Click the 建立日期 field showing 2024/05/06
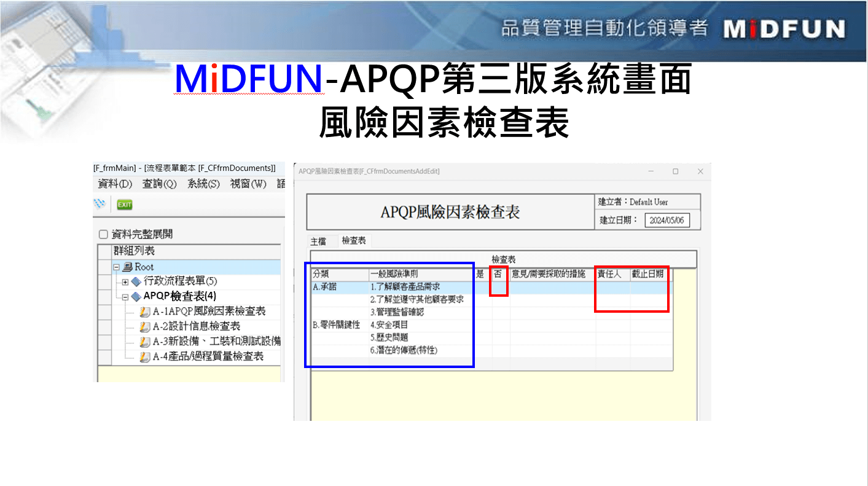The image size is (868, 486). tap(667, 220)
